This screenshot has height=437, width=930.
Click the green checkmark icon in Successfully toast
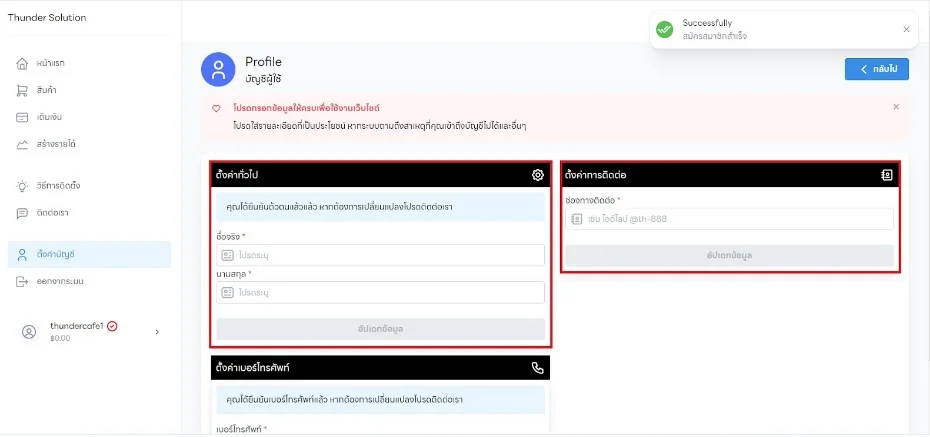tap(664, 29)
